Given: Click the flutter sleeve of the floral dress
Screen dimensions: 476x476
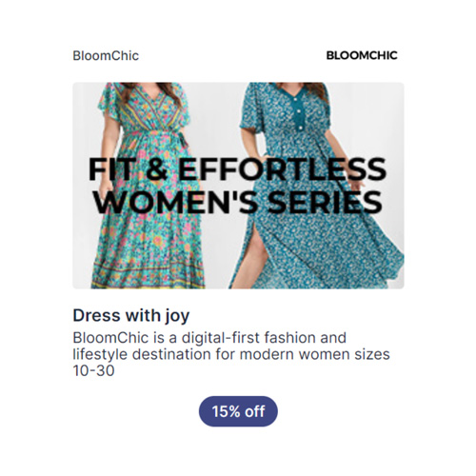Looking at the screenshot, I should [x=108, y=102].
